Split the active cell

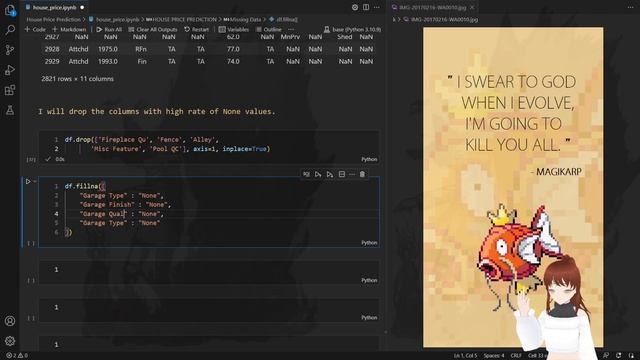tap(342, 175)
